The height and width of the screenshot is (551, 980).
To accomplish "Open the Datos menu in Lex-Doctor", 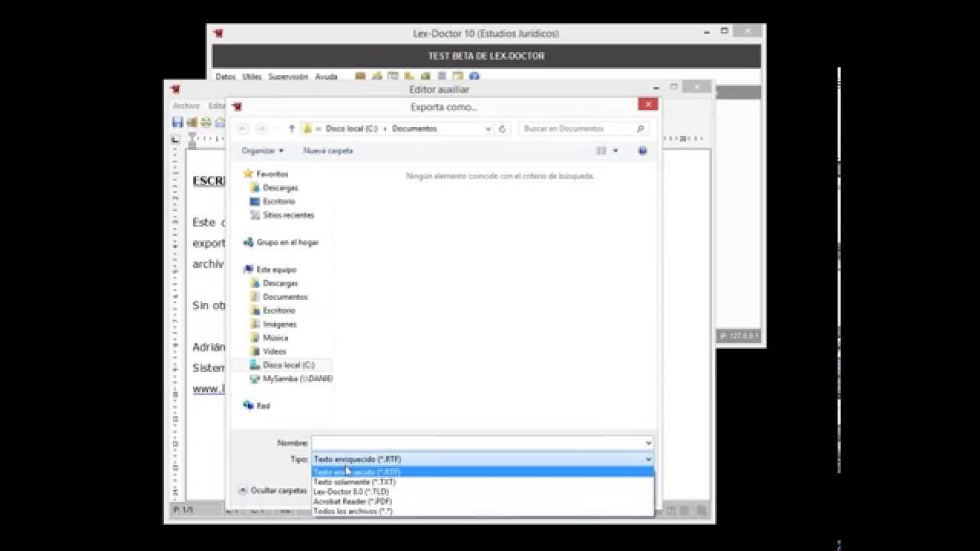I will [x=225, y=77].
